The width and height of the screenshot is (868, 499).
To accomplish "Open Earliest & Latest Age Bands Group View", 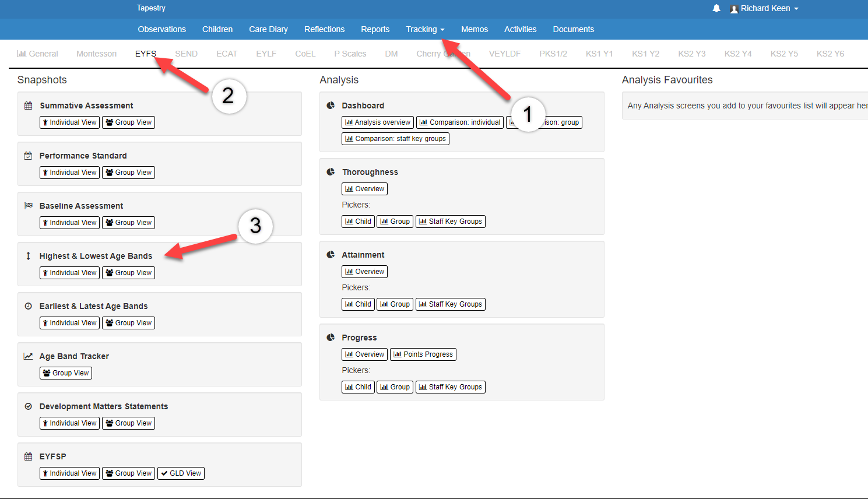I will 128,323.
